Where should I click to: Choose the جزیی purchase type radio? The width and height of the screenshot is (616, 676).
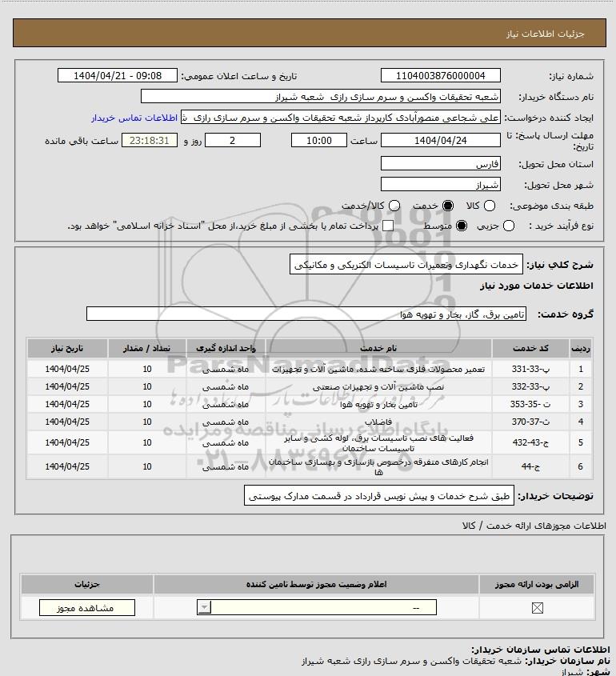pyautogui.click(x=509, y=226)
